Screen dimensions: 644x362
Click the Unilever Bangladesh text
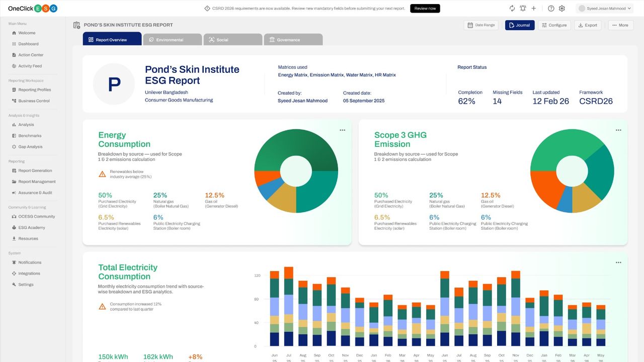tap(167, 93)
